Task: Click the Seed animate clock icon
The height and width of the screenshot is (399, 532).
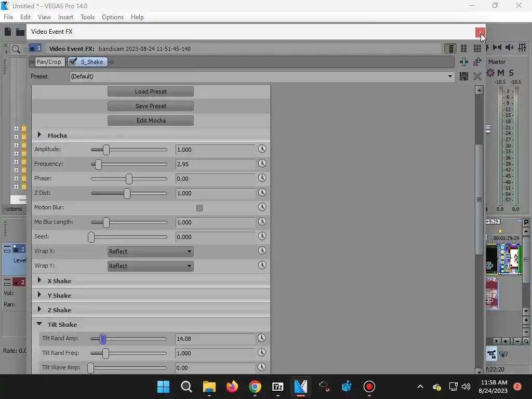Action: (262, 236)
